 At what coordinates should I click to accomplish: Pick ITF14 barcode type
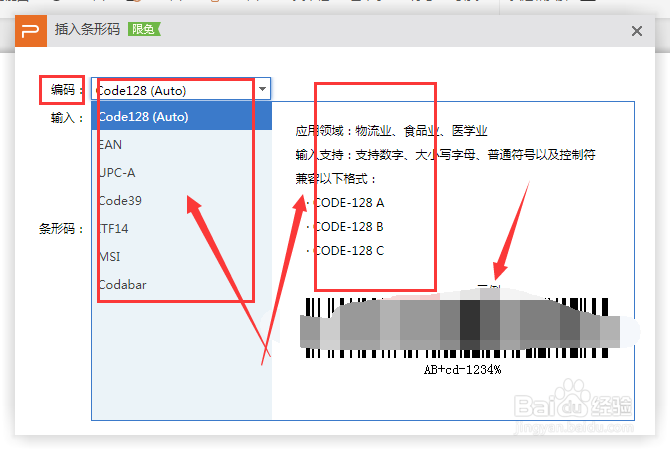(x=182, y=229)
